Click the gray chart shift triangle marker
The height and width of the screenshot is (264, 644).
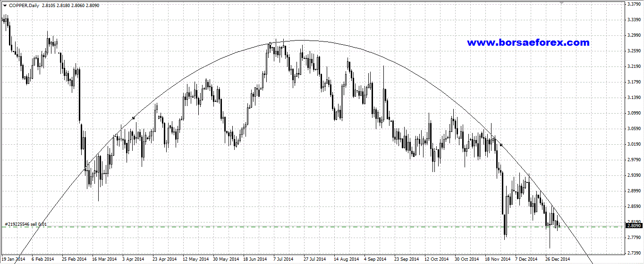[561, 3]
